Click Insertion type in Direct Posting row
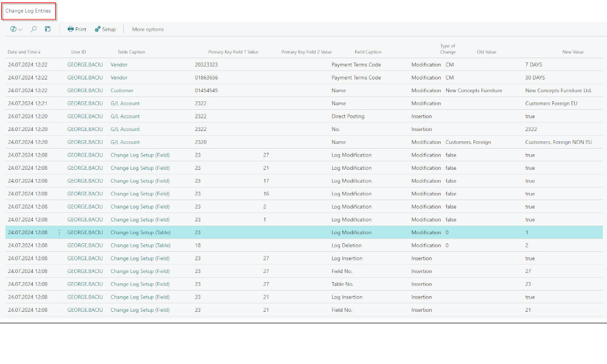The height and width of the screenshot is (364, 607). 422,116
